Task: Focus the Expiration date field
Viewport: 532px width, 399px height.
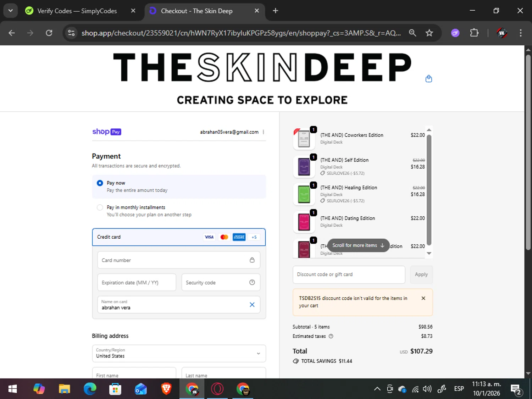Action: point(137,282)
